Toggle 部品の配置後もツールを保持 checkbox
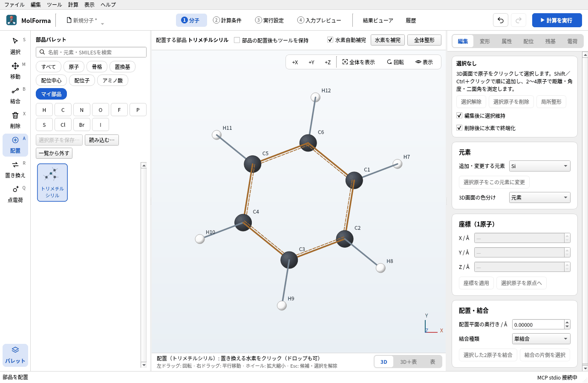Screen dimensions: 588x383 click(237, 40)
